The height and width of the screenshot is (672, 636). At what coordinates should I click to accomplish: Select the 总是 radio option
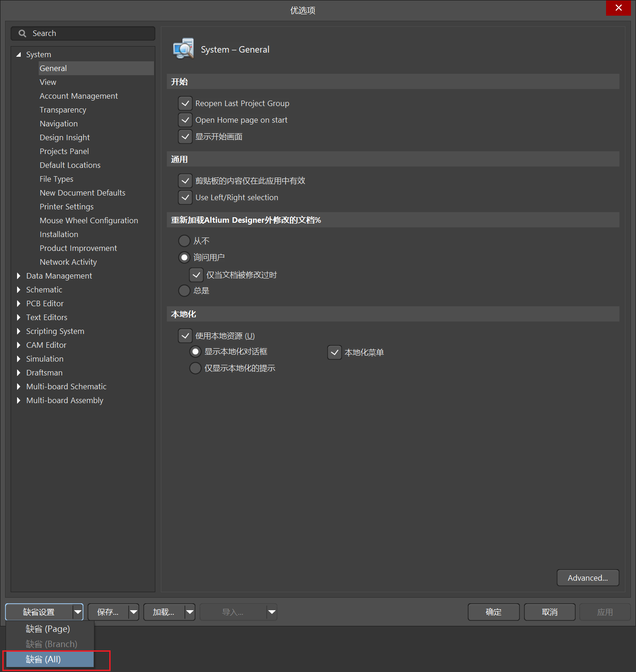pyautogui.click(x=184, y=291)
